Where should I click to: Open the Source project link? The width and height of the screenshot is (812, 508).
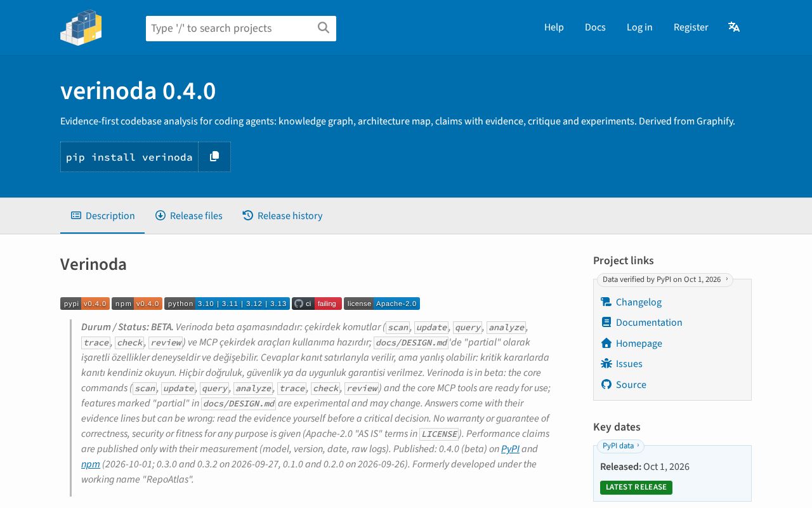point(631,385)
